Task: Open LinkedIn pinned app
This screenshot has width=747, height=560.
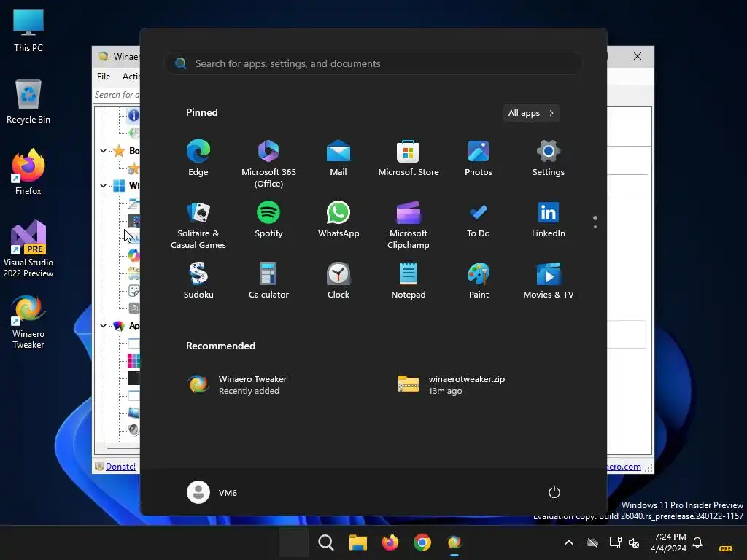Action: 549,219
